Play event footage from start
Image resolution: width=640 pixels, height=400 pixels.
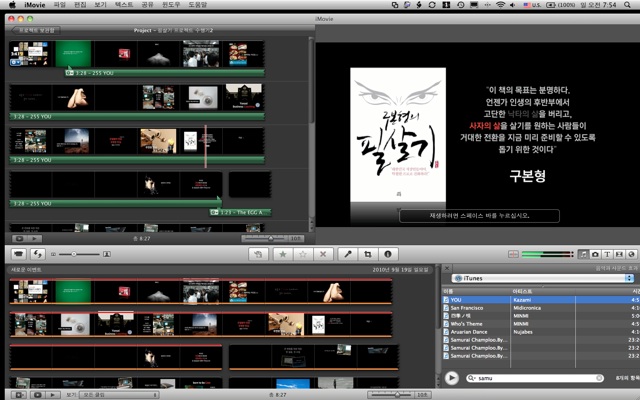coord(53,395)
